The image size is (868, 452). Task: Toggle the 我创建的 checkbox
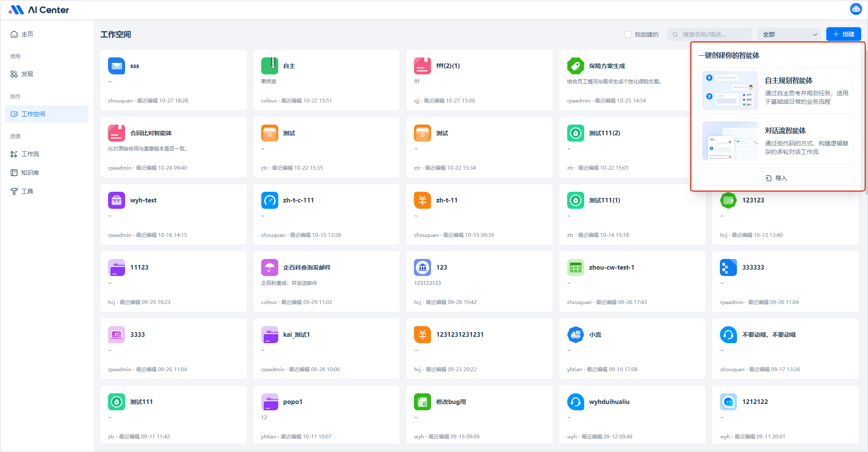[628, 34]
